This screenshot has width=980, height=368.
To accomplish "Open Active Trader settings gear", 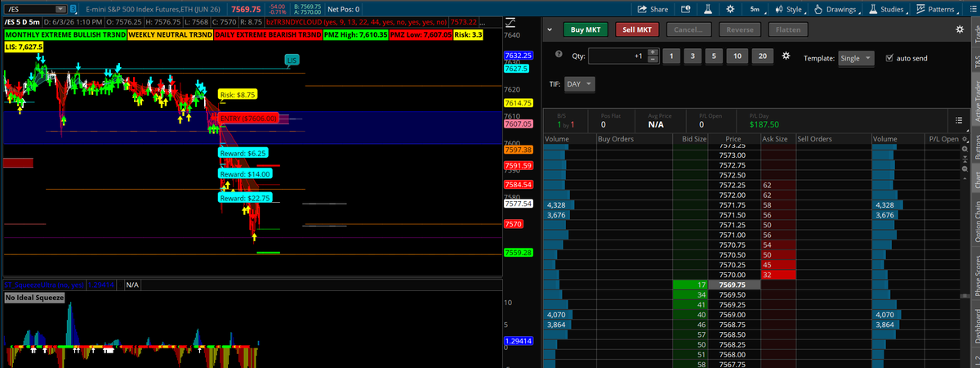I will (x=960, y=29).
